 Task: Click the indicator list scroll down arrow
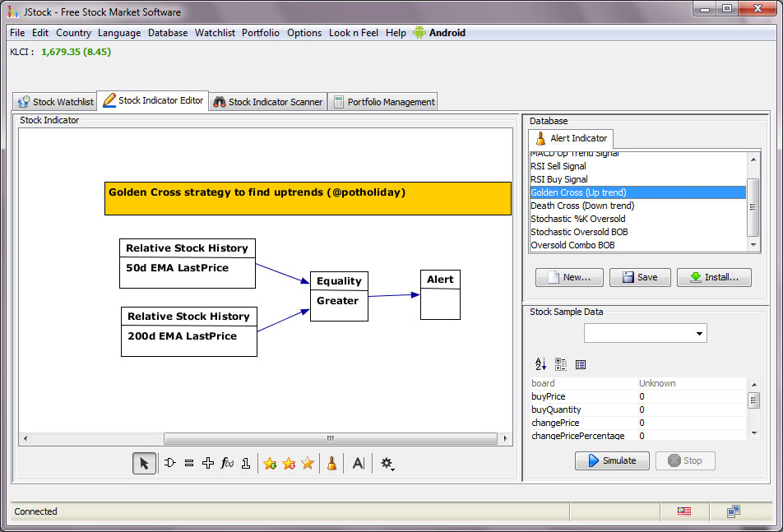753,245
